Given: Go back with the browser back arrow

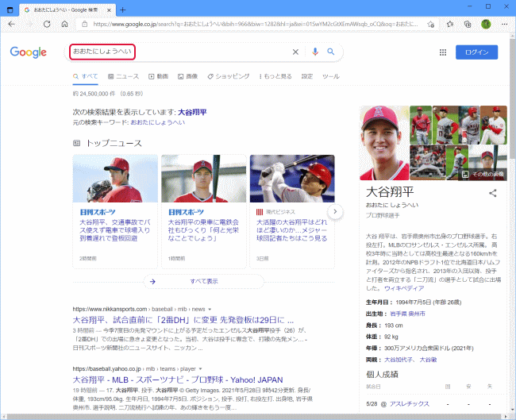Looking at the screenshot, I should click(x=12, y=24).
